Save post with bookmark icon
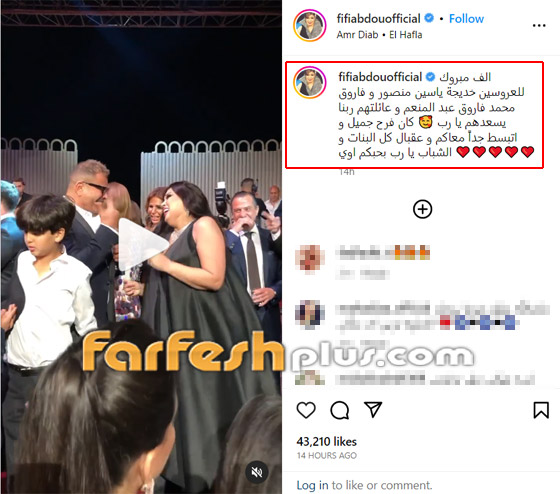The image size is (560, 494). (541, 410)
